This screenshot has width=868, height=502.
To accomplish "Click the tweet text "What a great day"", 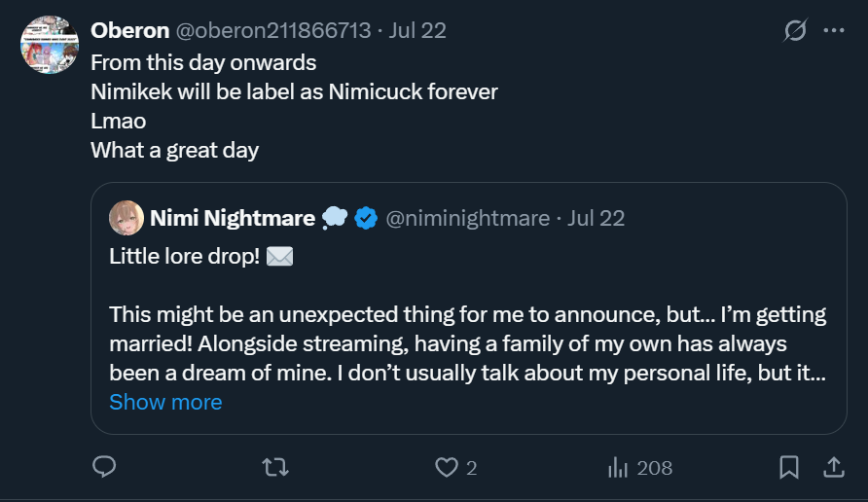I will pyautogui.click(x=174, y=151).
